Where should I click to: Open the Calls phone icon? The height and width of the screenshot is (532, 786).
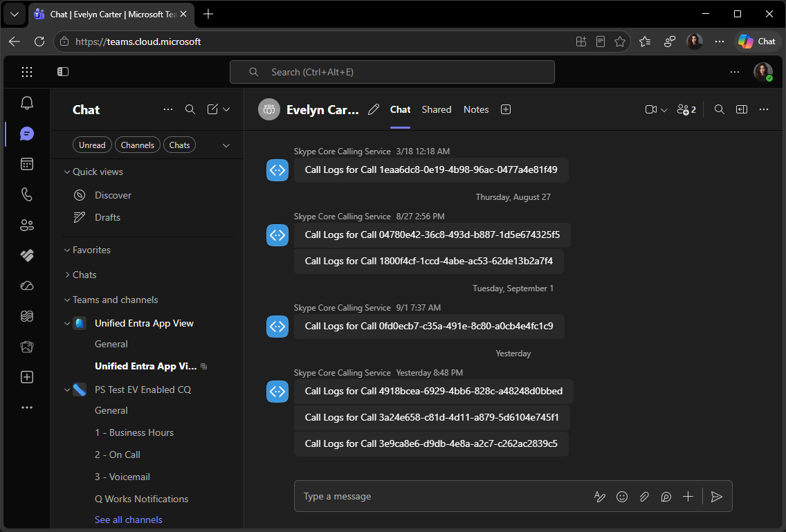[27, 194]
